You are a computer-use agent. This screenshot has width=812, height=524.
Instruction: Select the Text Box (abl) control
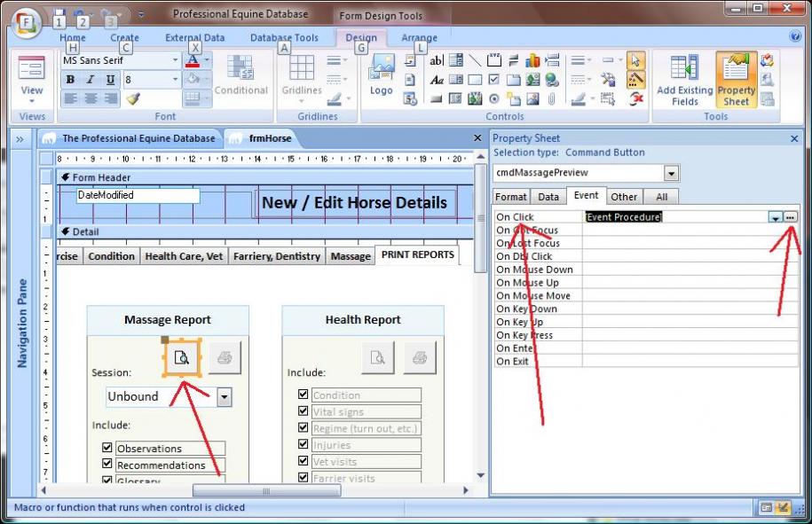pyautogui.click(x=437, y=60)
